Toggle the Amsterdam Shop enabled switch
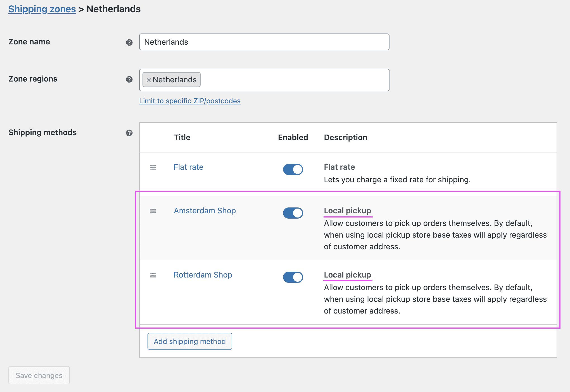The height and width of the screenshot is (392, 570). click(293, 213)
